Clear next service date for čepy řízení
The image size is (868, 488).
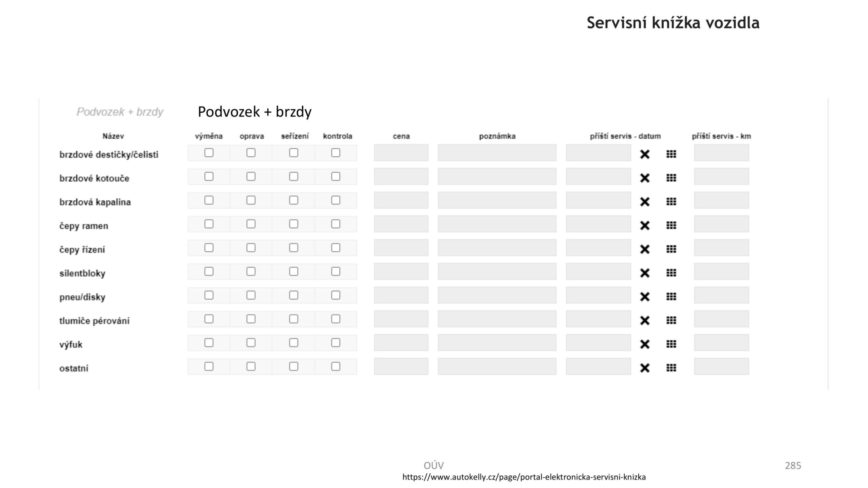tap(645, 249)
